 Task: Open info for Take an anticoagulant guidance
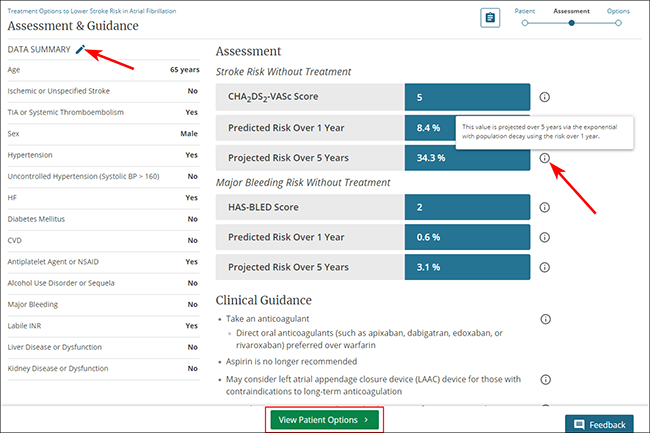pyautogui.click(x=546, y=319)
